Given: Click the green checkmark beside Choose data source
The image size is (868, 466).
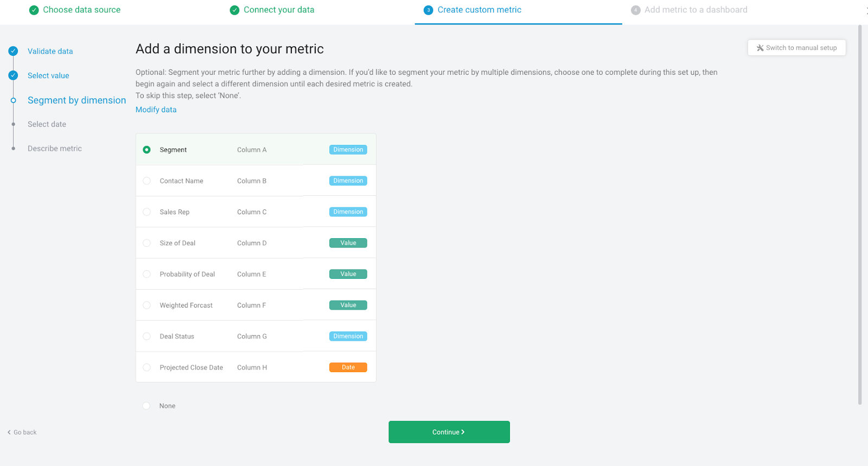Looking at the screenshot, I should [34, 10].
